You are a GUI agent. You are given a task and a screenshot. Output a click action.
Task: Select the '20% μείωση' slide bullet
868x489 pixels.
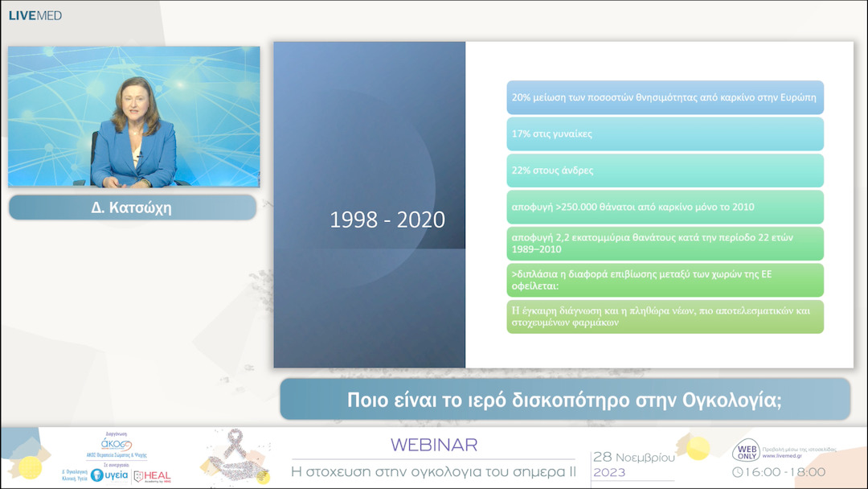(x=665, y=97)
